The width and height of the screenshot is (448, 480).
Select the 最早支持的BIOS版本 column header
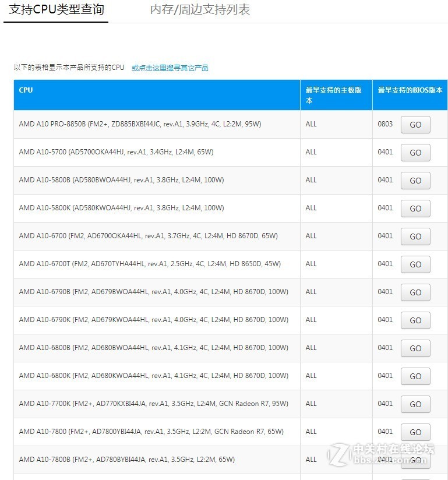coord(410,95)
